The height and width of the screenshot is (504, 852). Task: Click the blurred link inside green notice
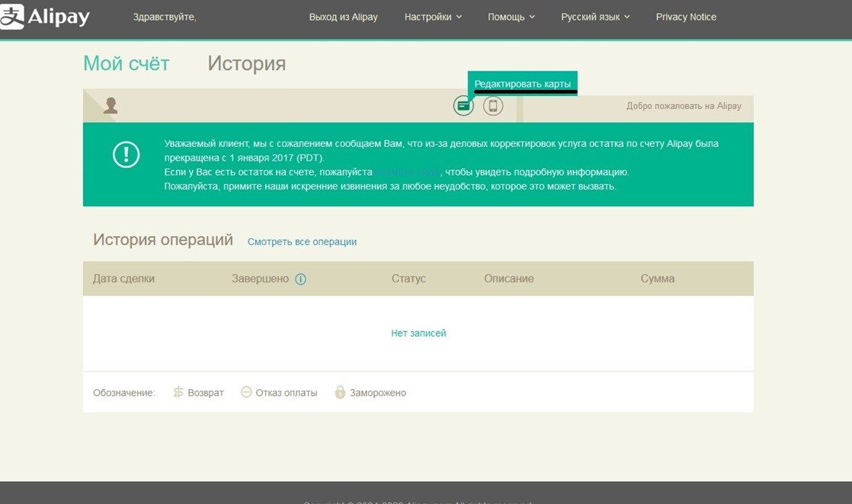tap(408, 172)
